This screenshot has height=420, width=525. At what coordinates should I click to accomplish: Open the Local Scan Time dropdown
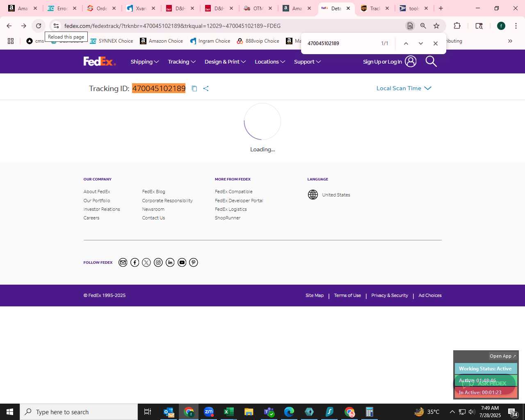point(404,88)
